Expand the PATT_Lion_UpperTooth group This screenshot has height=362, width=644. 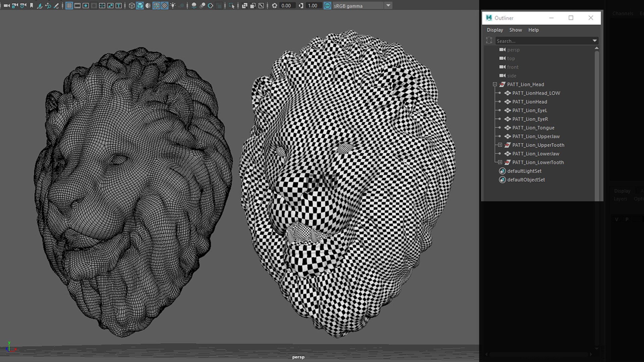(500, 145)
